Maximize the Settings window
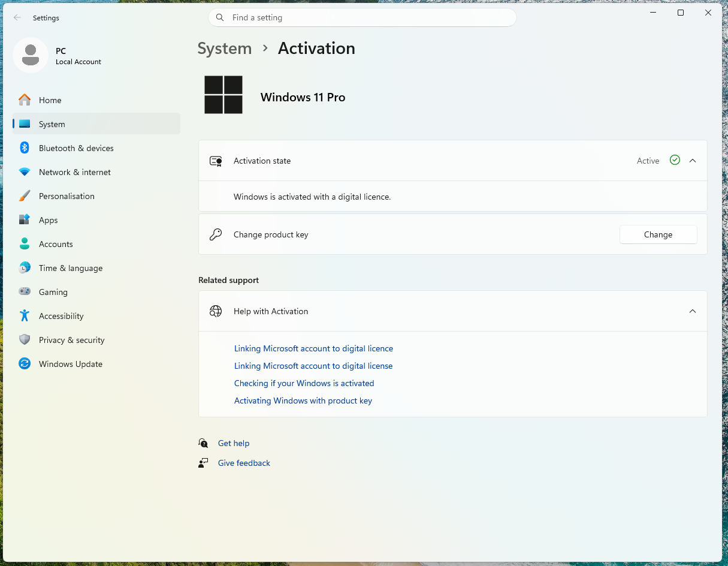Viewport: 728px width, 566px height. tap(681, 13)
